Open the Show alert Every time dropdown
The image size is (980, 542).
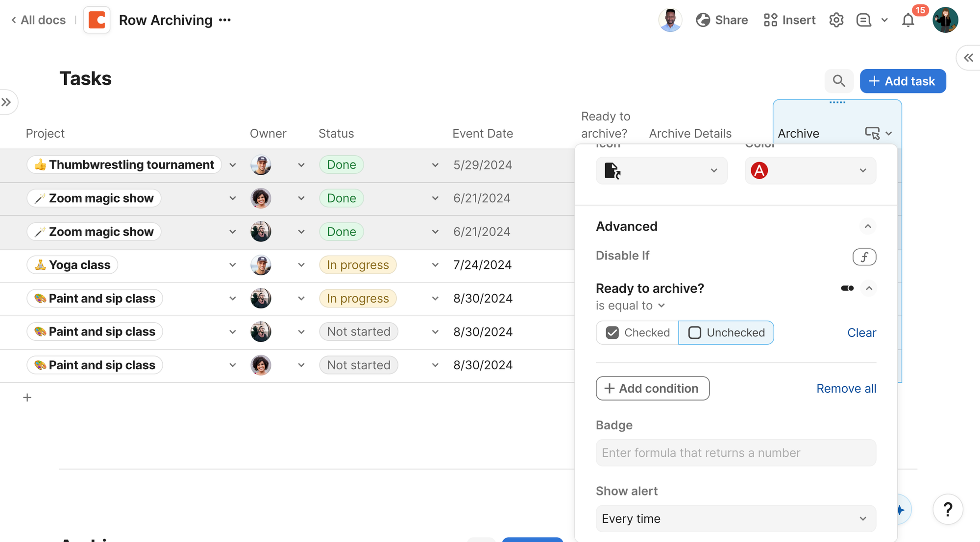pyautogui.click(x=735, y=518)
